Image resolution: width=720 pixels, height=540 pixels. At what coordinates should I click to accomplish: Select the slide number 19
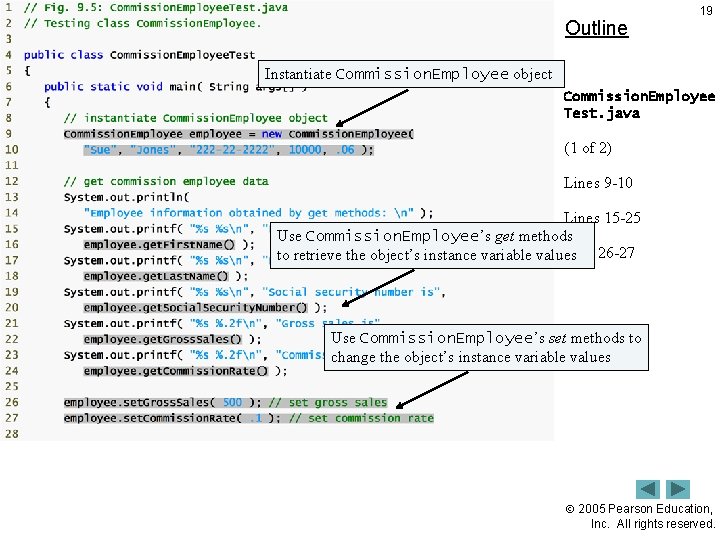(x=706, y=11)
